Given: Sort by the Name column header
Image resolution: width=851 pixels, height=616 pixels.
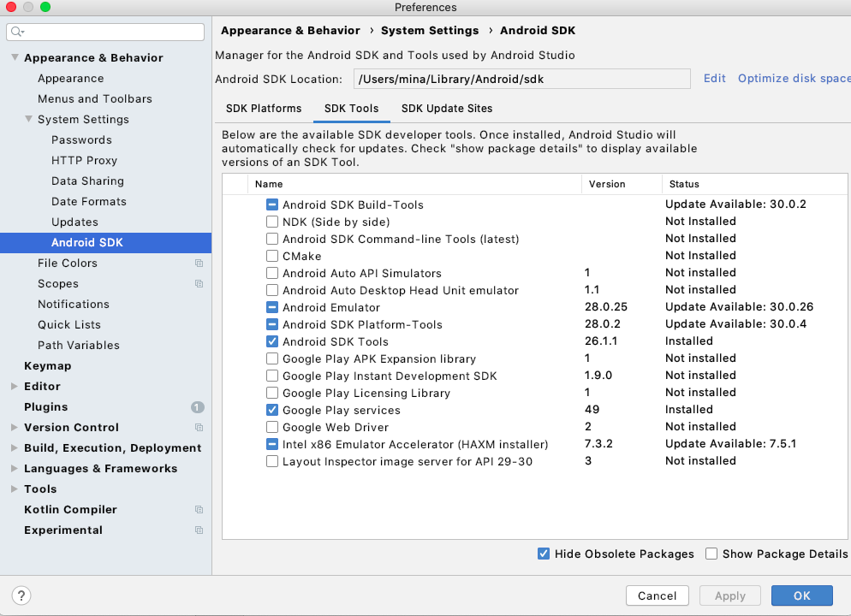Looking at the screenshot, I should (415, 184).
